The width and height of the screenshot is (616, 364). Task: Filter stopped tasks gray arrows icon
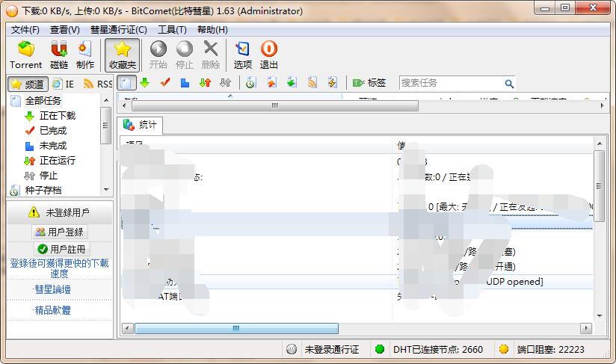tap(226, 82)
